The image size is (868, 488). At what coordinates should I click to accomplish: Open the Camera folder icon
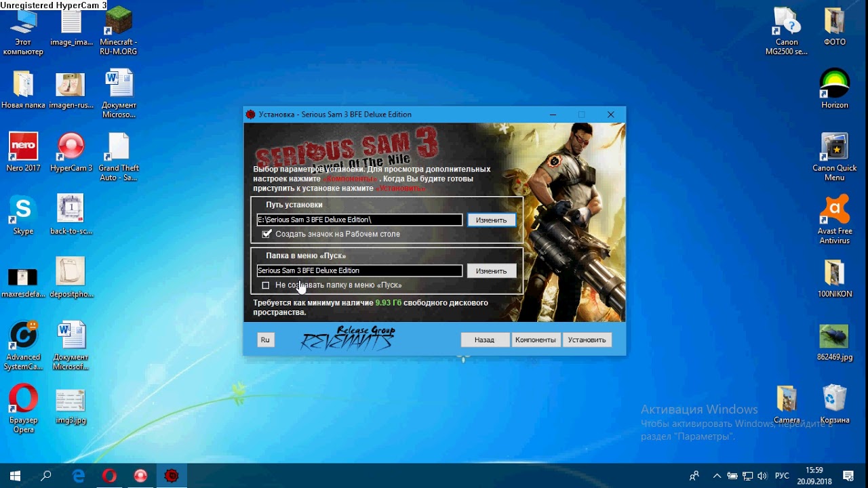(x=787, y=405)
